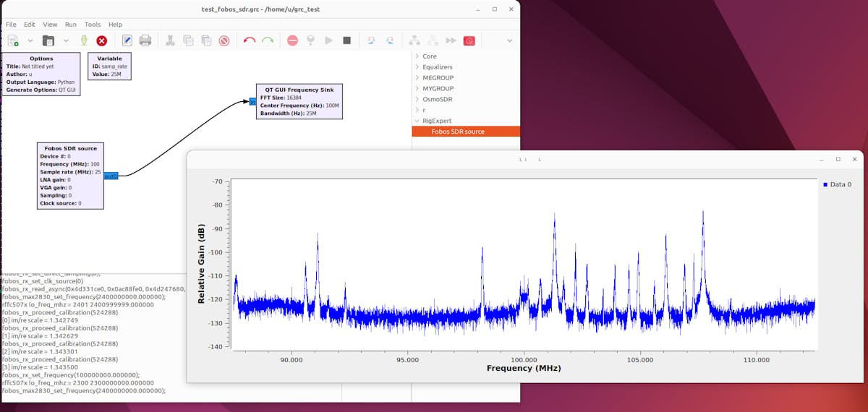Open the toolbar overflow chevron
868x412 pixels.
tap(509, 40)
